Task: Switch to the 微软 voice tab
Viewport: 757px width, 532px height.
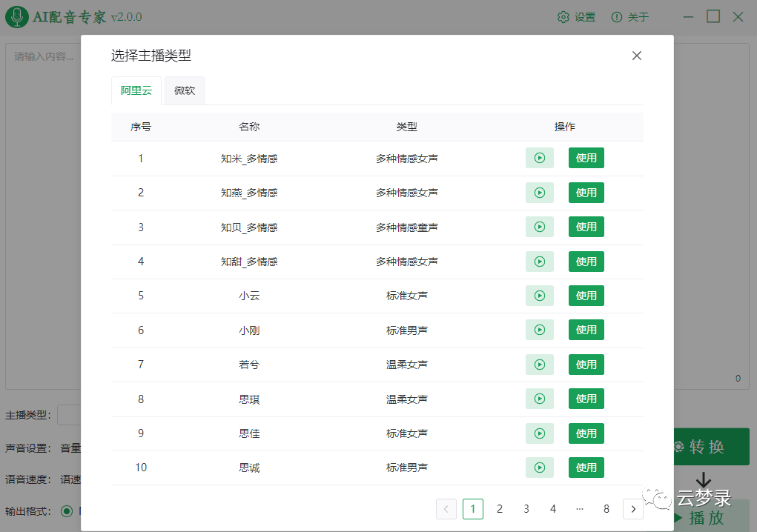Action: (184, 90)
